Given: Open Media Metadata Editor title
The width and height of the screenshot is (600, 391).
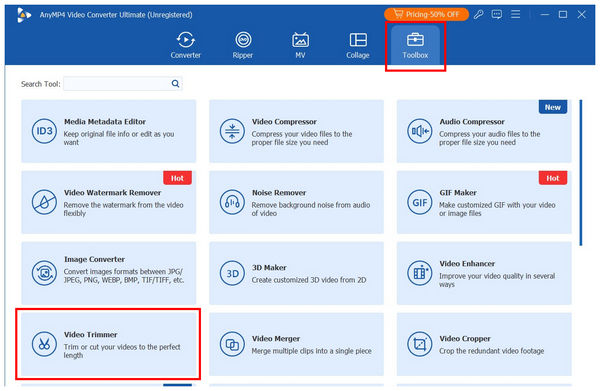Looking at the screenshot, I should click(105, 122).
